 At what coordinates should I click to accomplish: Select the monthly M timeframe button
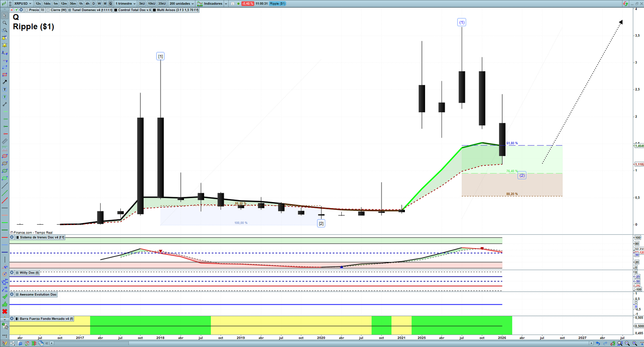pyautogui.click(x=105, y=4)
